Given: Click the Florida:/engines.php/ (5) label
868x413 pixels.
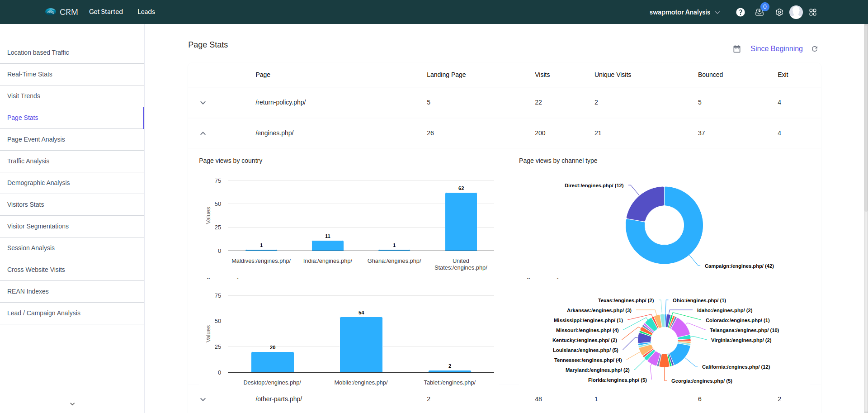Looking at the screenshot, I should pyautogui.click(x=618, y=380).
